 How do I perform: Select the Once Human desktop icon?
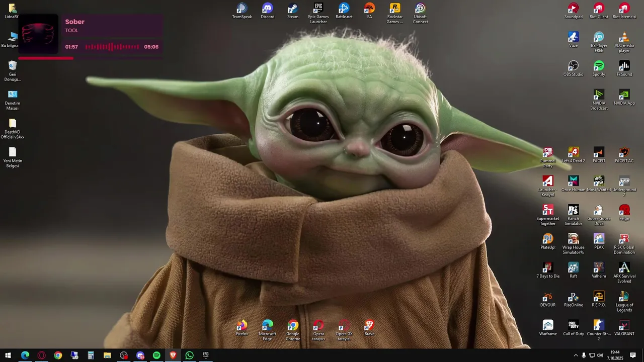[573, 184]
